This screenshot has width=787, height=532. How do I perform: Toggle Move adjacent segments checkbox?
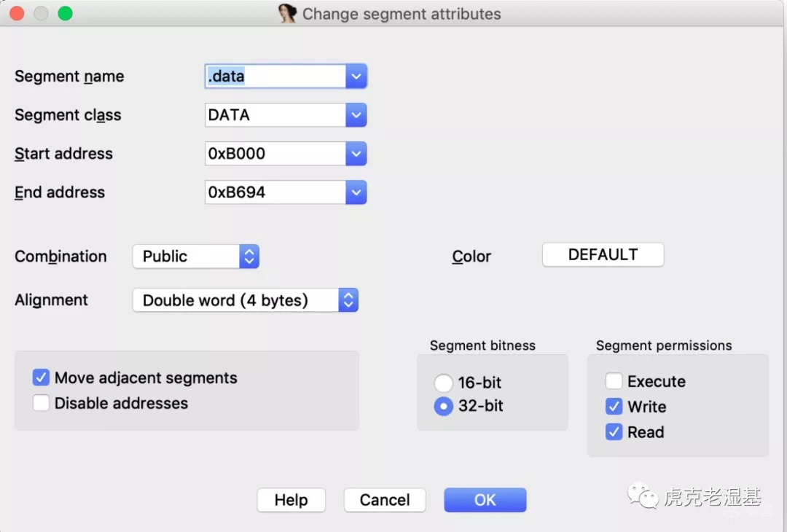pyautogui.click(x=41, y=378)
